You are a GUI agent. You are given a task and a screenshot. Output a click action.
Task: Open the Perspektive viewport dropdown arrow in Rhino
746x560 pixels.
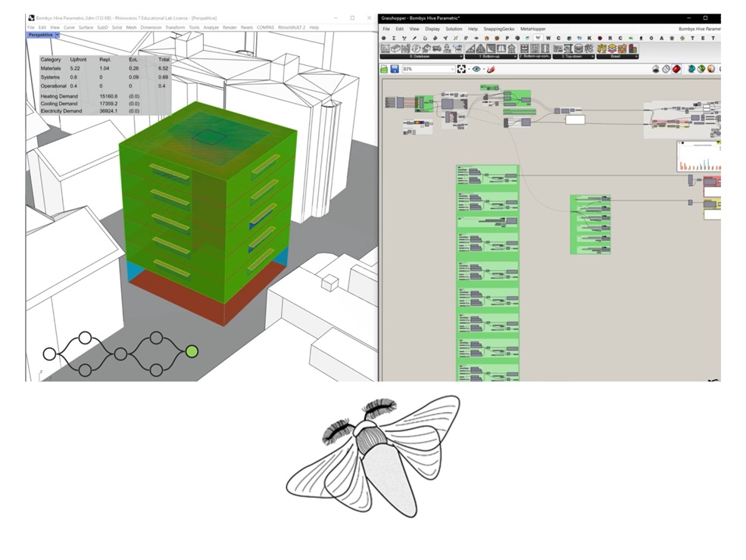57,35
